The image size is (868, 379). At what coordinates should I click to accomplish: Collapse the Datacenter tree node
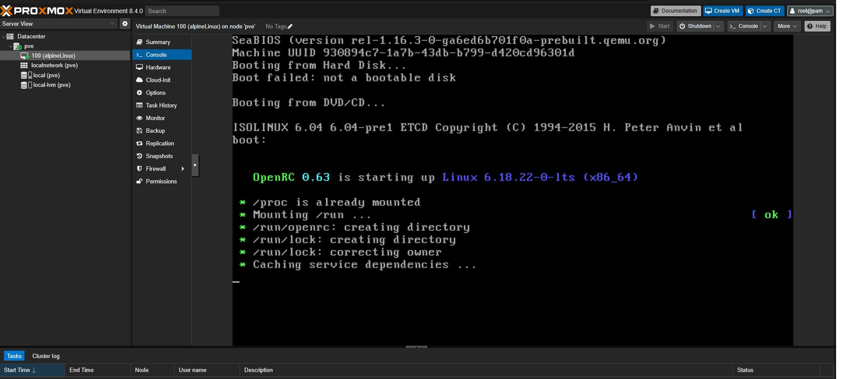click(3, 37)
